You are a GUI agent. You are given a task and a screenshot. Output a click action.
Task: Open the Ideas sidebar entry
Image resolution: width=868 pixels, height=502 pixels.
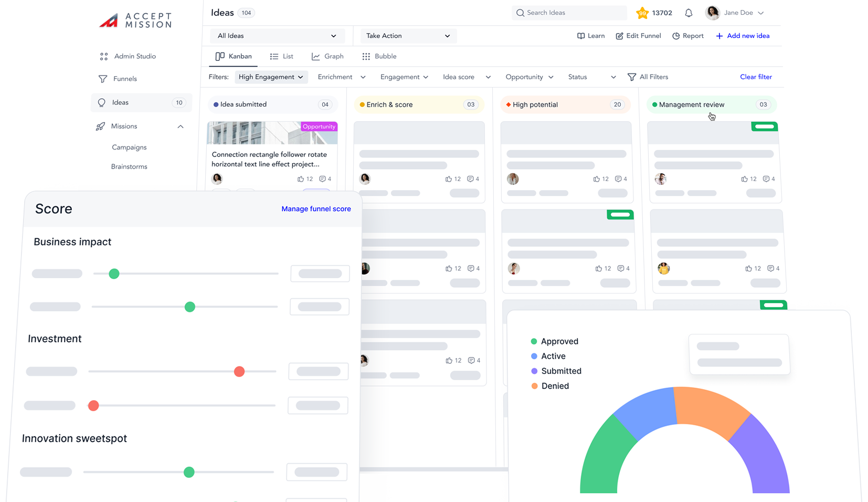click(x=120, y=102)
